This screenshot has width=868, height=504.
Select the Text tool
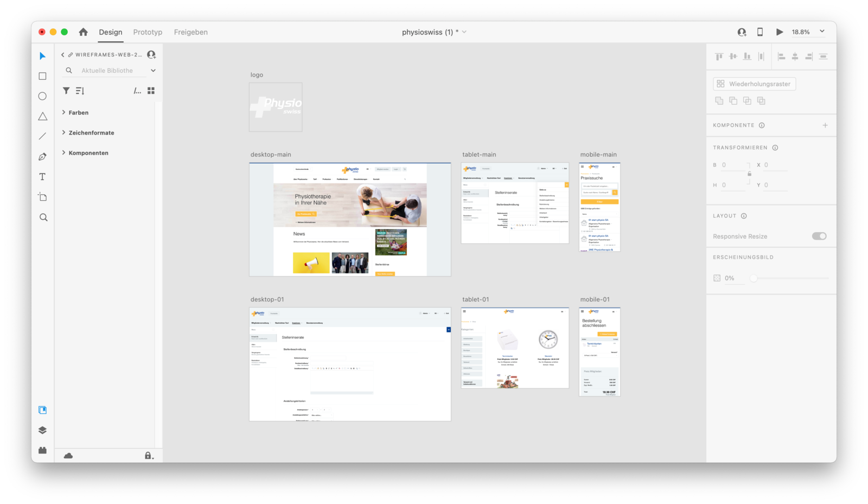click(42, 176)
